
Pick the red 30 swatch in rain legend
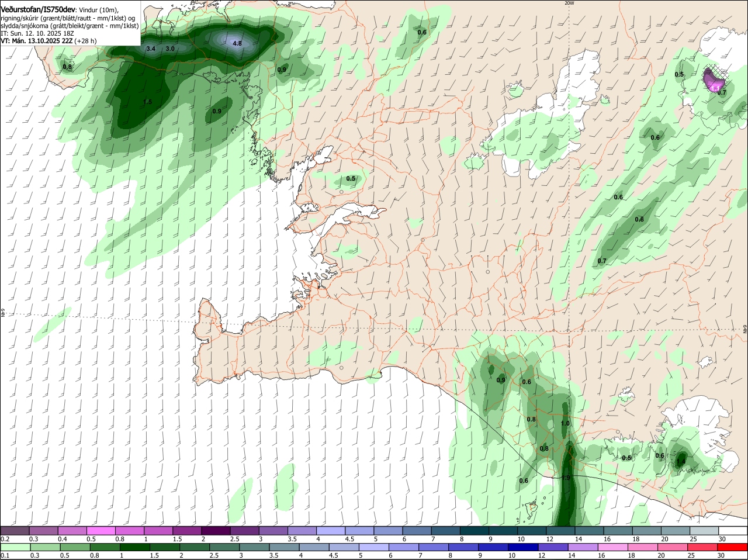[x=733, y=547]
